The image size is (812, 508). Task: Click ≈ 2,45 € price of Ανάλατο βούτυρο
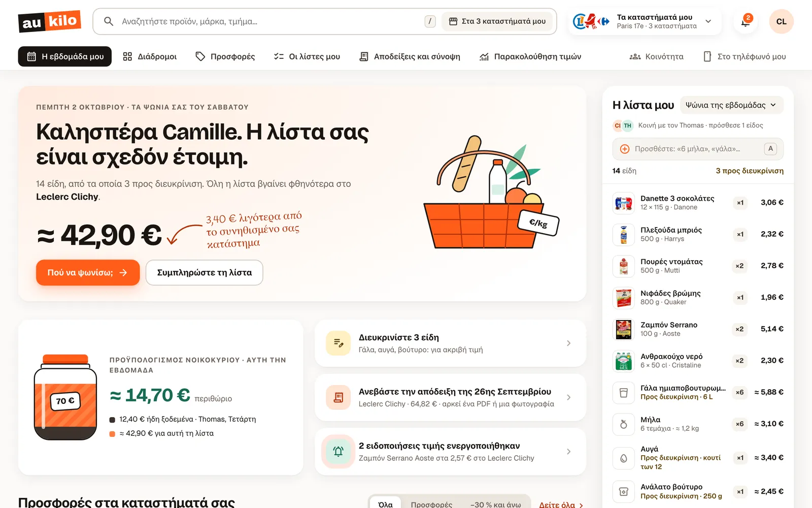coord(769,491)
